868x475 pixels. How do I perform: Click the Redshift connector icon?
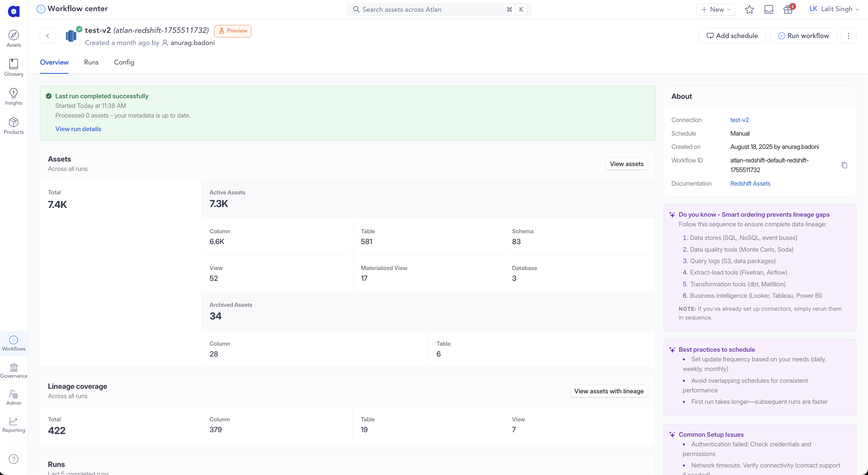pos(71,36)
